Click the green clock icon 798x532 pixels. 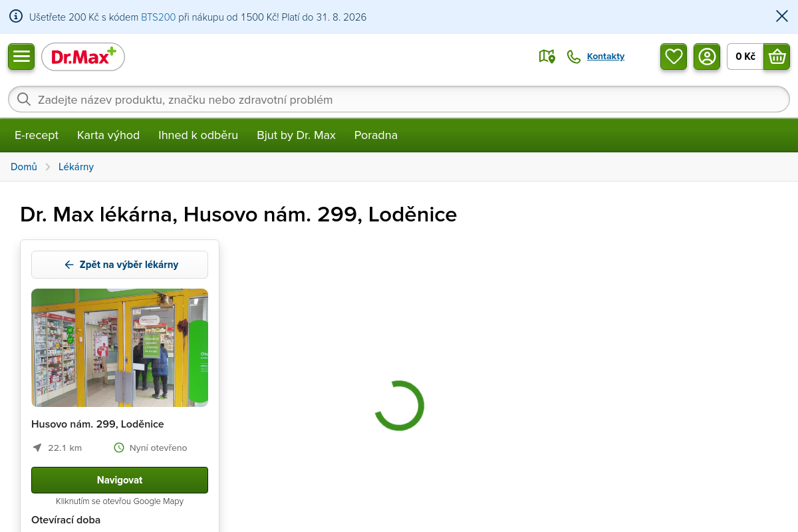point(119,448)
